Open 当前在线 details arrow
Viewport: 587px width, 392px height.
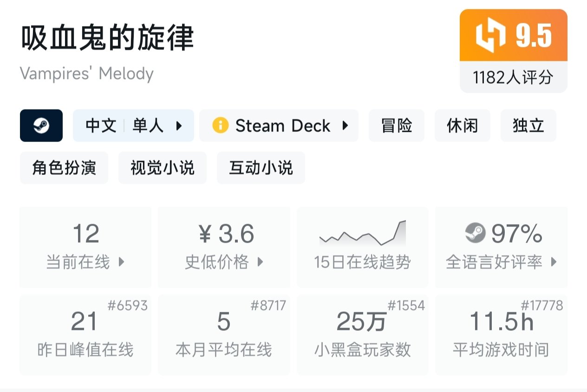pos(122,262)
